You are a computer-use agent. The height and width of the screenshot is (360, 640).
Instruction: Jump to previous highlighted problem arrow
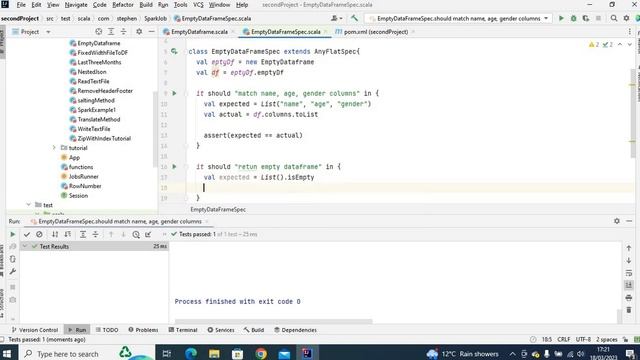pyautogui.click(x=620, y=44)
